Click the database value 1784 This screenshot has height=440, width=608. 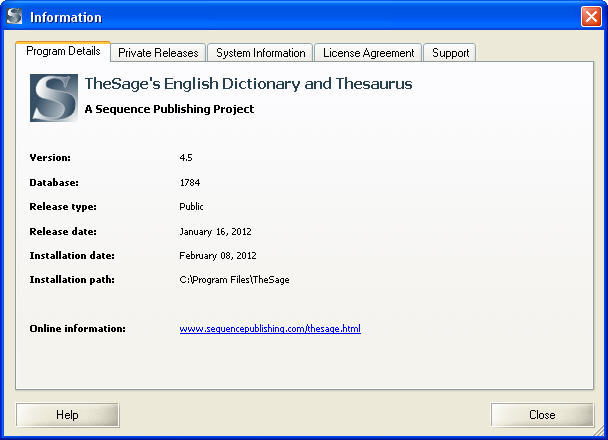190,183
